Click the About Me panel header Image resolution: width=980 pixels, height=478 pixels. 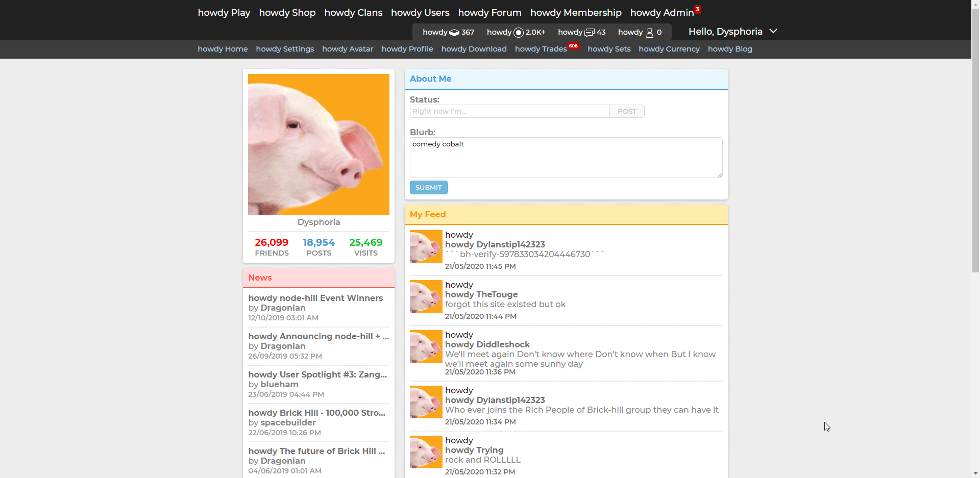[x=566, y=79]
